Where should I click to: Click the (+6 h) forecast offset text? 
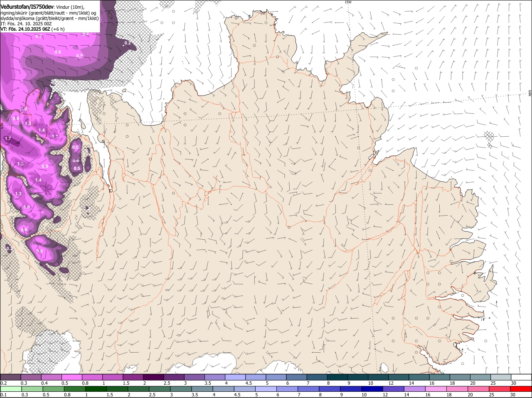(58, 29)
